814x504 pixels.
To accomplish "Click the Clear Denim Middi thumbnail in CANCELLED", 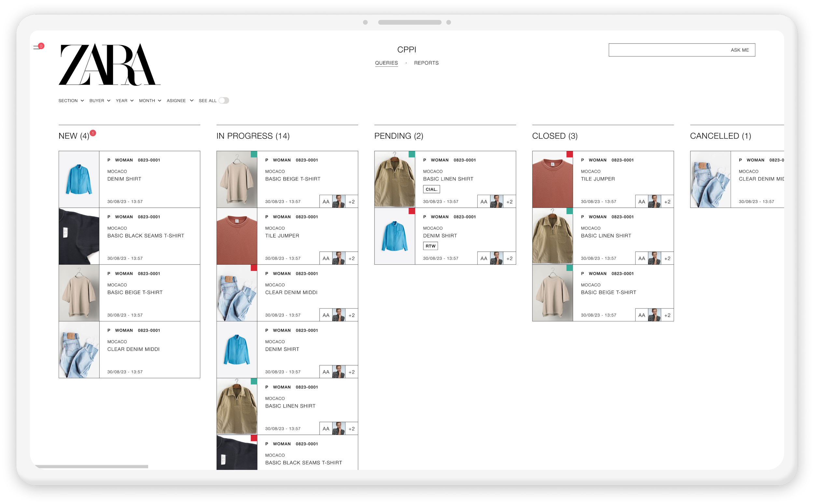I will click(x=710, y=179).
